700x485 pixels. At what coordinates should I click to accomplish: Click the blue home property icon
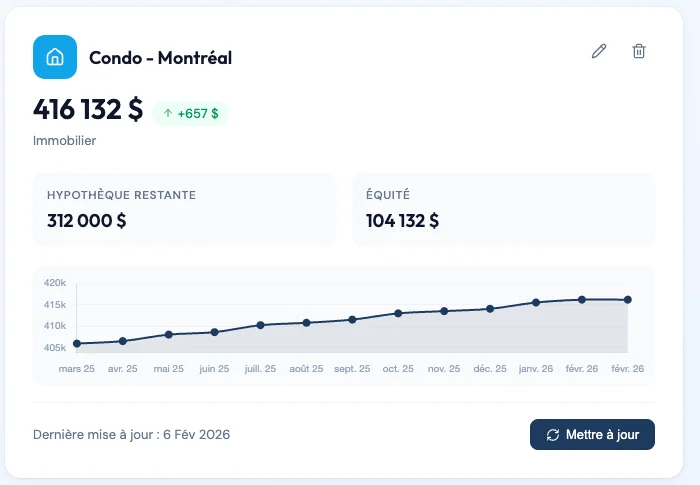click(x=55, y=57)
